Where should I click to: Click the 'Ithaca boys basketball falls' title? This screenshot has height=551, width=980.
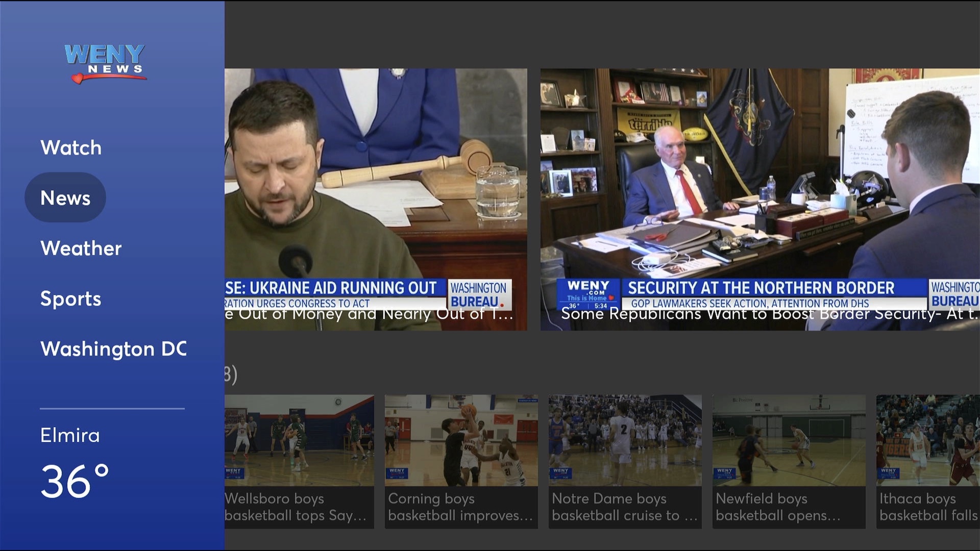coord(928,507)
